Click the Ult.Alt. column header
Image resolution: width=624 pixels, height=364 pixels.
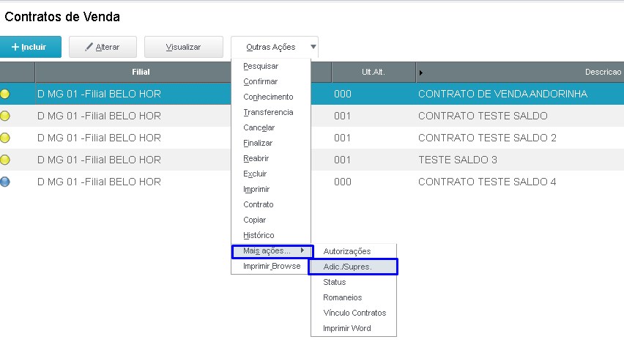pyautogui.click(x=373, y=72)
